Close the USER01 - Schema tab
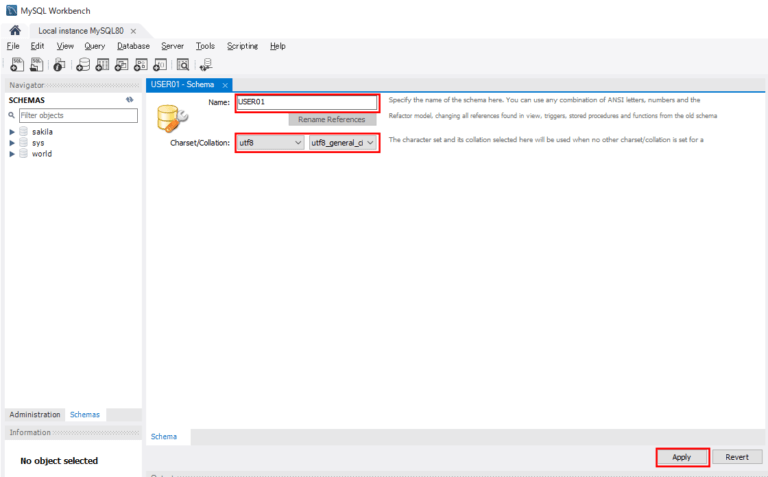 coord(225,85)
